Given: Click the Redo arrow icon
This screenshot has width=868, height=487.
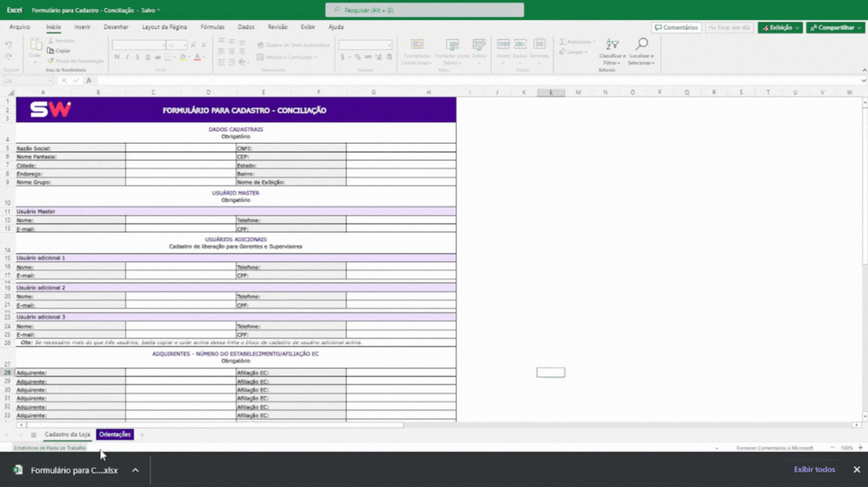Looking at the screenshot, I should tap(8, 57).
